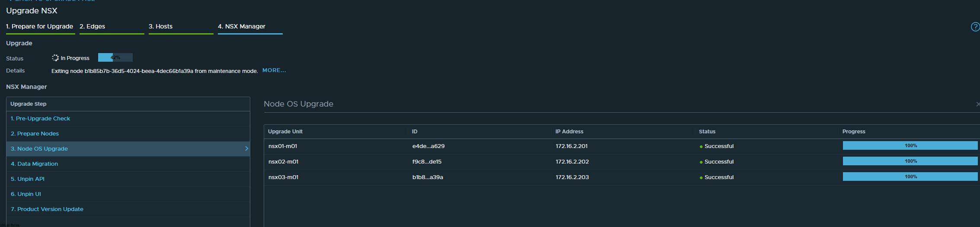The width and height of the screenshot is (980, 227).
Task: Switch to the NSX Manager tab
Action: [x=242, y=26]
